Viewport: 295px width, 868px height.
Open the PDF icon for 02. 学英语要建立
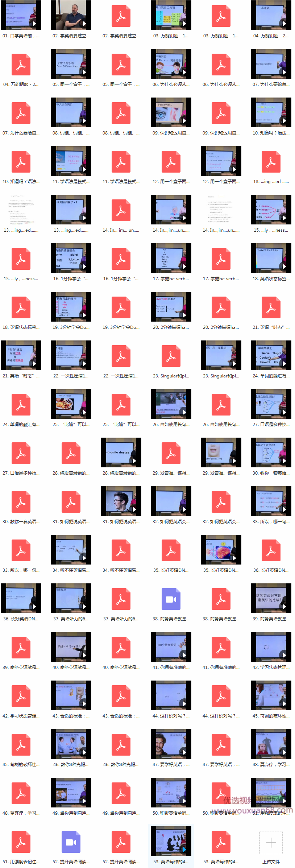(121, 16)
